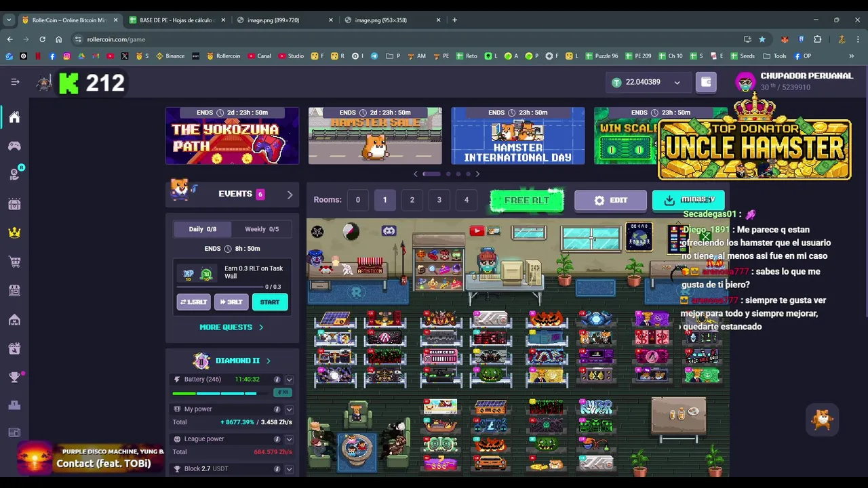Go to the Home icon in the sidebar
The height and width of the screenshot is (488, 868).
pyautogui.click(x=14, y=117)
